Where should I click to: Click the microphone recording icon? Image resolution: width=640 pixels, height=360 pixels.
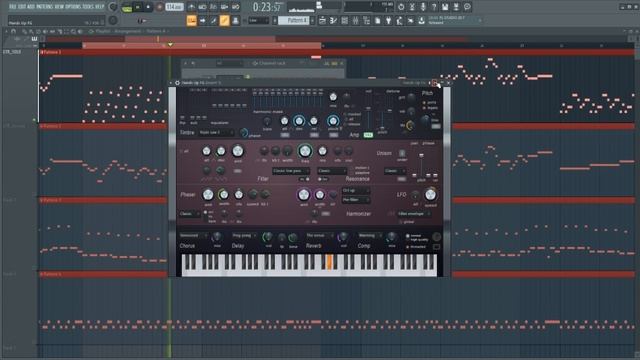tap(423, 7)
